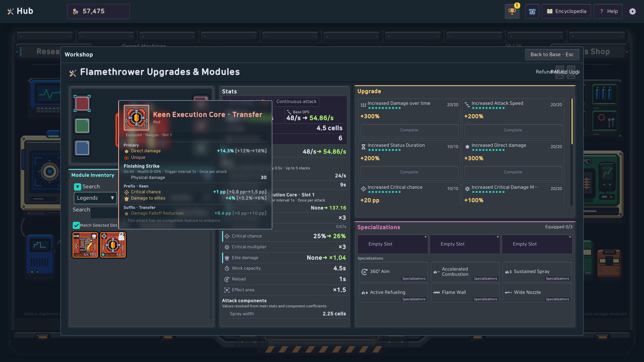Screen dimensions: 644x362
Task: Click the Keen Execution Core tooltip icon
Action: pyautogui.click(x=136, y=117)
